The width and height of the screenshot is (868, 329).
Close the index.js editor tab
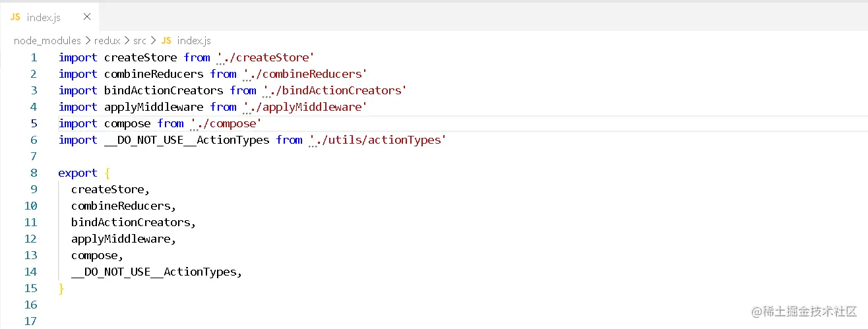(x=87, y=17)
